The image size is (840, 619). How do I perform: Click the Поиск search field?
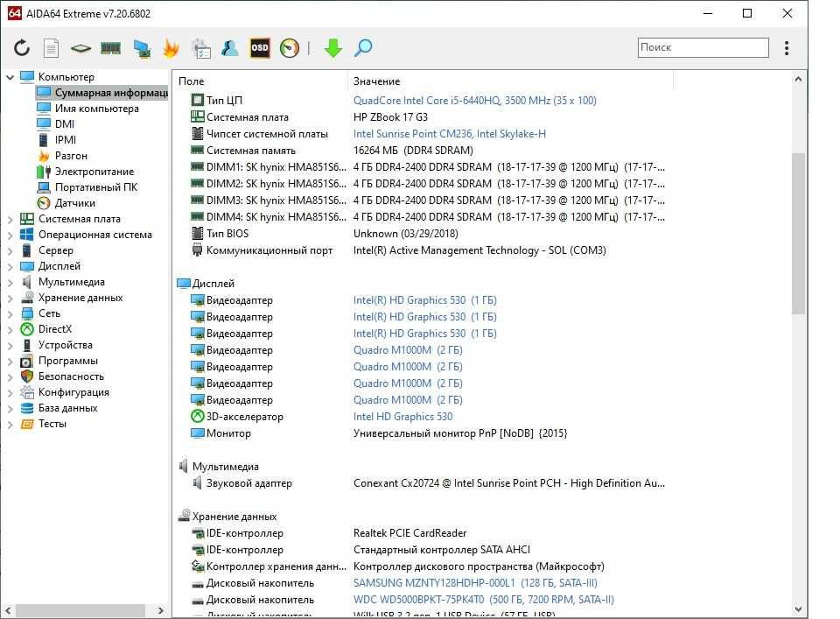pos(703,47)
